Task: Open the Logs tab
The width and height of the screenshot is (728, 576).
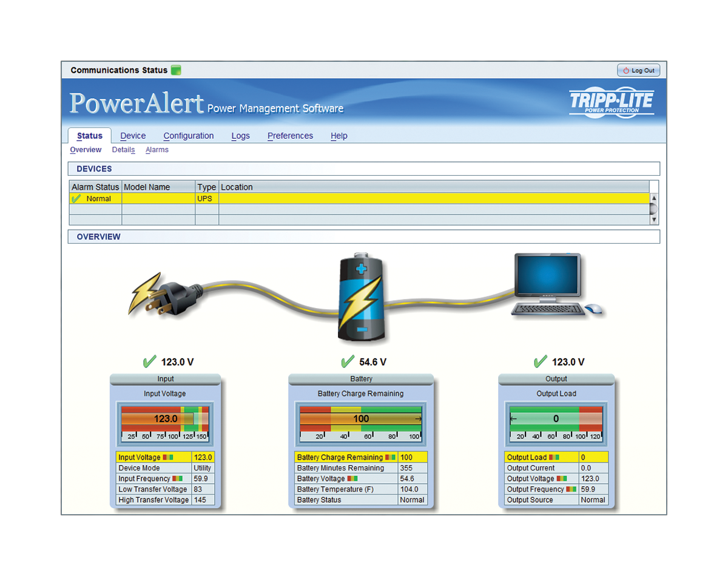Action: click(240, 136)
